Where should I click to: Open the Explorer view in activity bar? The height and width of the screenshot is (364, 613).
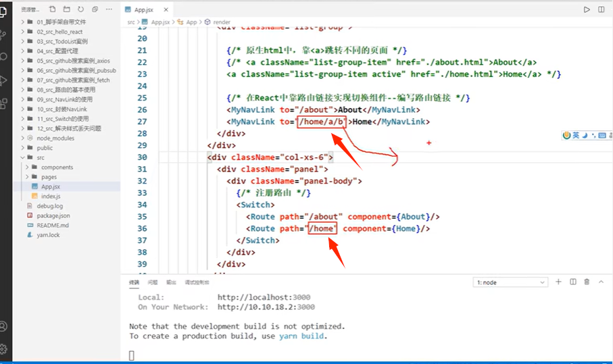3,11
